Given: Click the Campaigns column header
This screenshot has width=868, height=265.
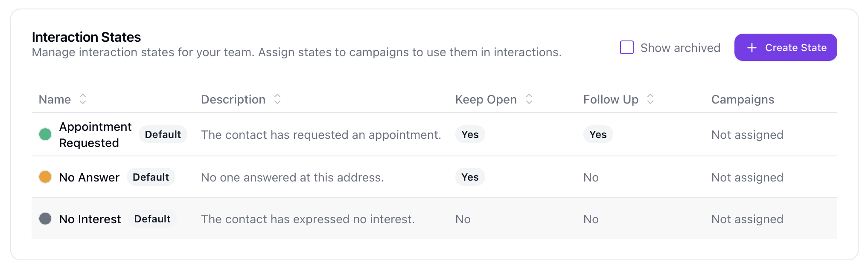Looking at the screenshot, I should (x=743, y=99).
